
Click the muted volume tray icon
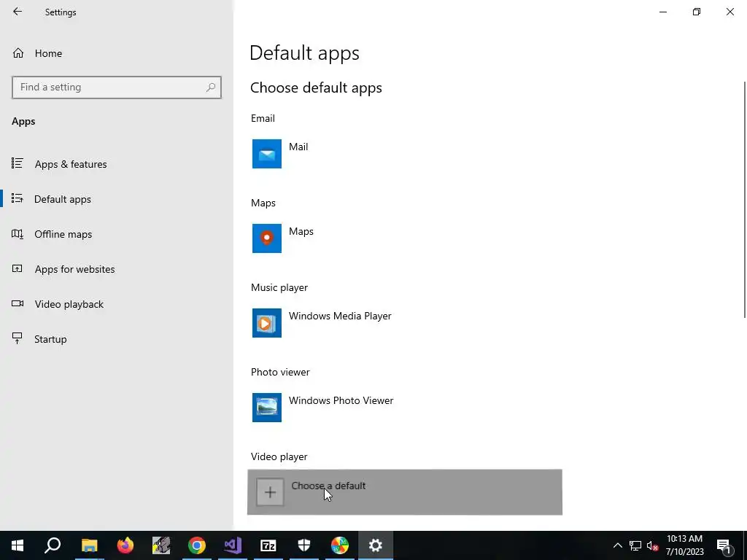coord(653,545)
